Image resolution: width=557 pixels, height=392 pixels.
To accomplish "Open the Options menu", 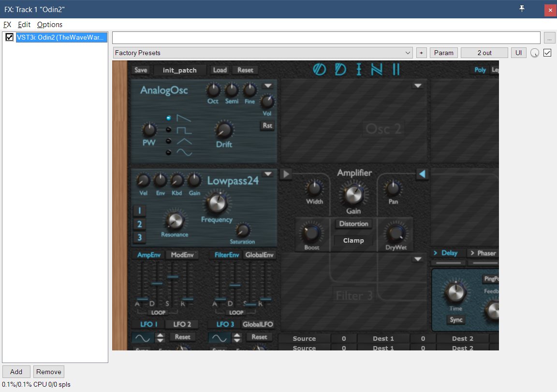I will [50, 25].
